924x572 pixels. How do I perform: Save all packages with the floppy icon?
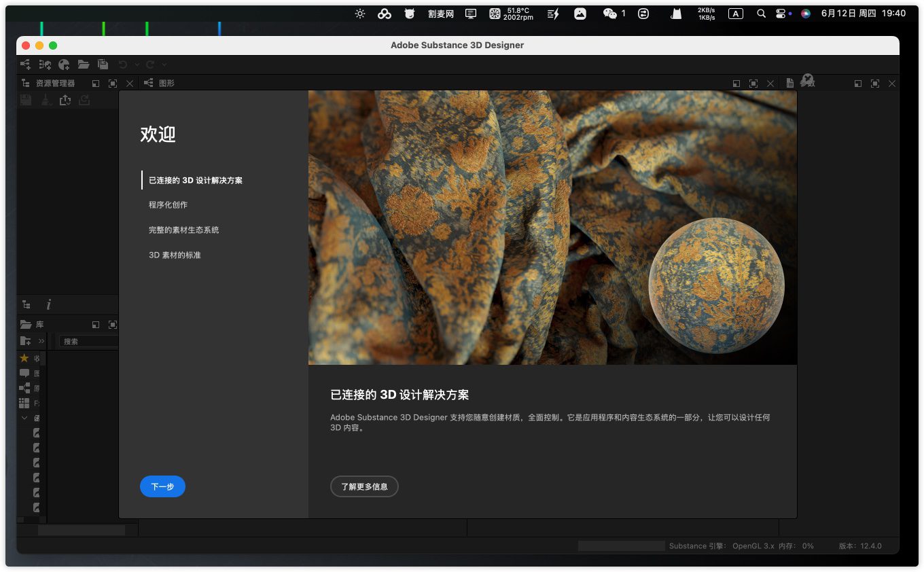point(103,65)
